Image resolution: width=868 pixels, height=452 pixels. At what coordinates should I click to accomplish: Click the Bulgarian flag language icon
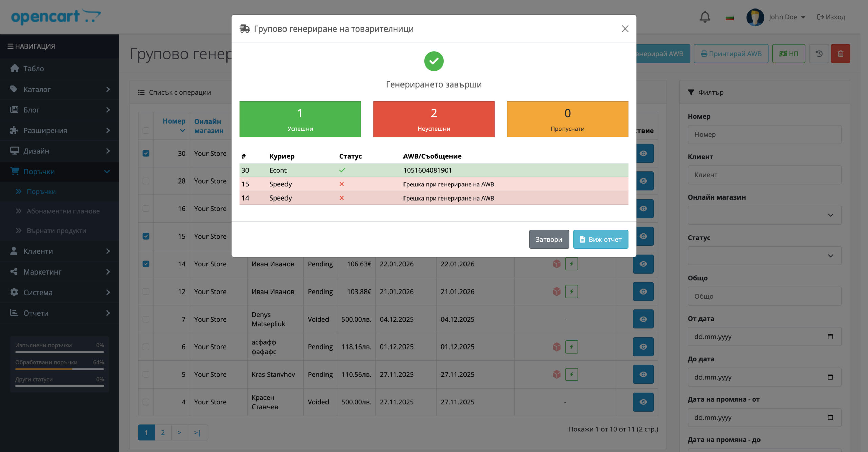[729, 17]
